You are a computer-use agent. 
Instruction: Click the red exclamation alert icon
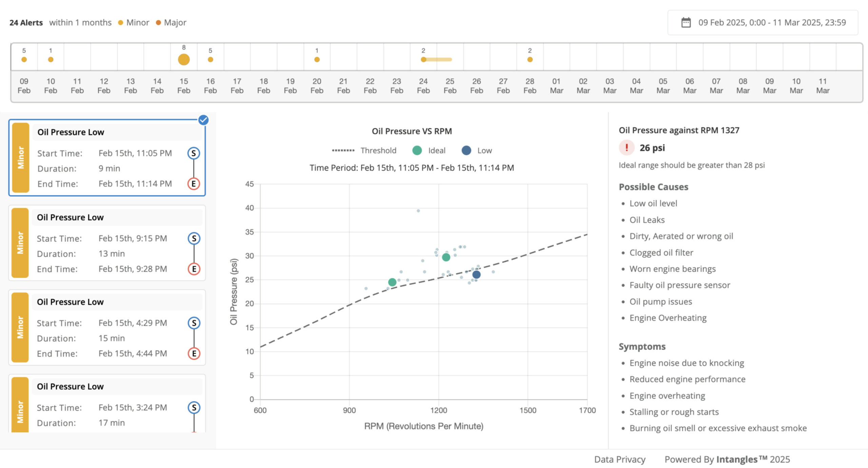626,148
